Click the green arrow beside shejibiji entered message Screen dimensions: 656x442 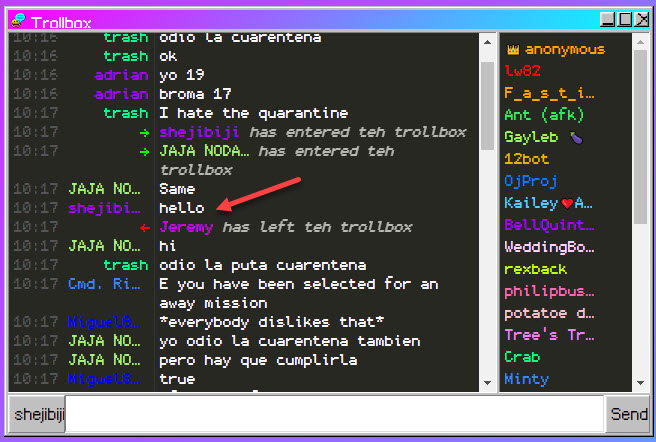[144, 132]
